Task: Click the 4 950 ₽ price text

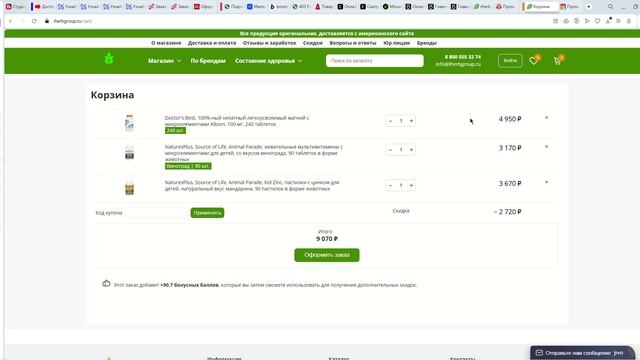Action: click(510, 119)
